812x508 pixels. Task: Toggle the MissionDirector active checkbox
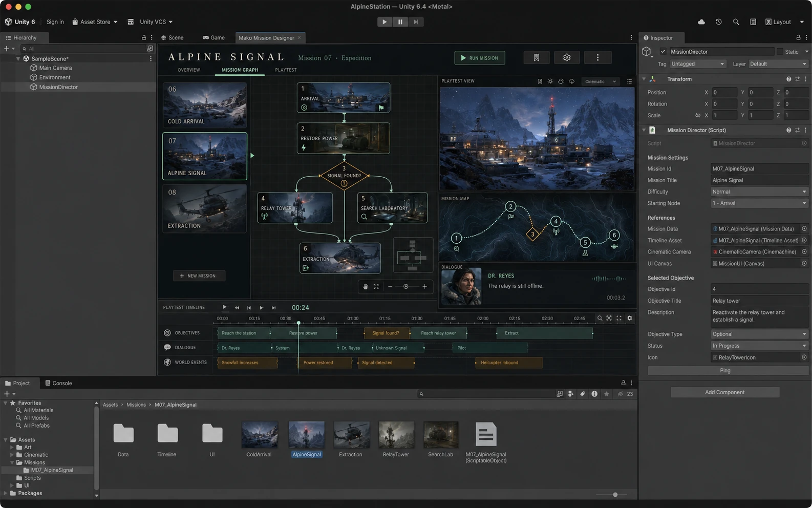pyautogui.click(x=663, y=51)
